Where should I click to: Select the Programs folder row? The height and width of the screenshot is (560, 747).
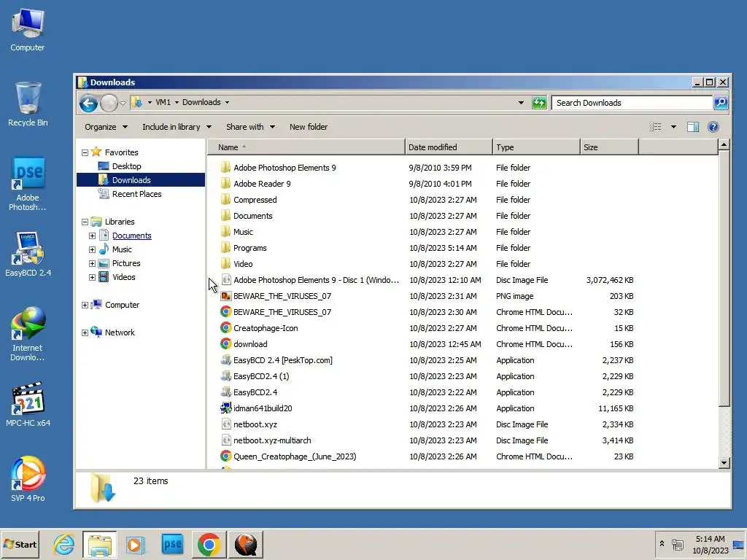coord(427,248)
